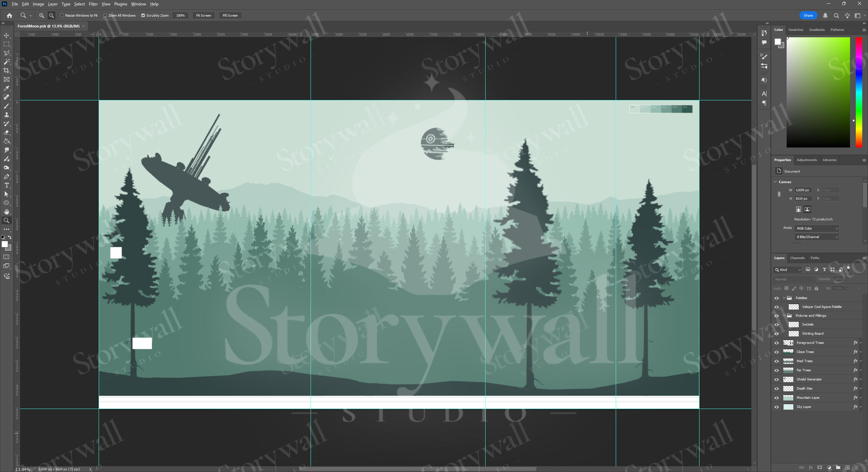Activate the Type tool
The width and height of the screenshot is (868, 472).
click(x=6, y=185)
